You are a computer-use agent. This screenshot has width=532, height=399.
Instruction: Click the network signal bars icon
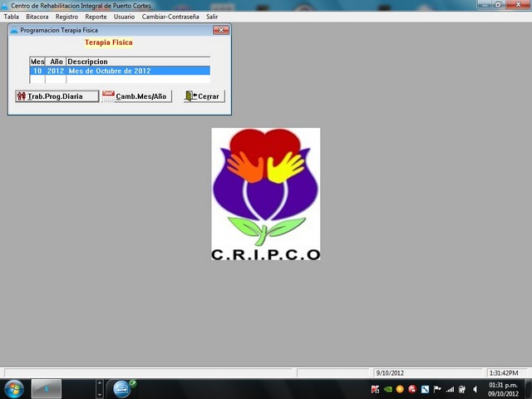point(450,389)
